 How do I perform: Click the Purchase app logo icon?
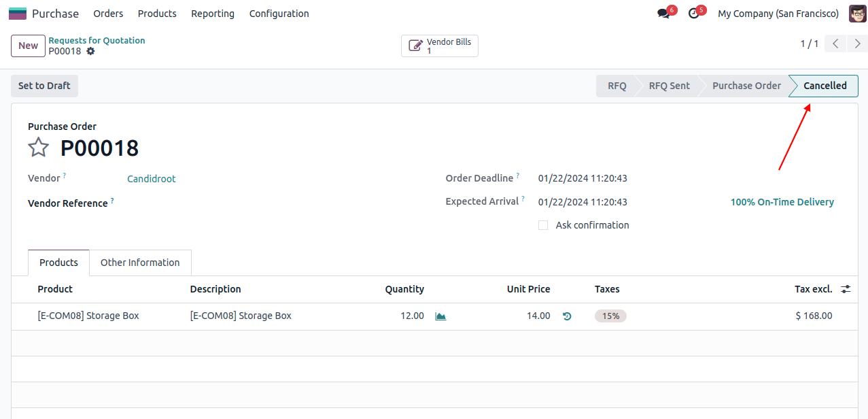pyautogui.click(x=18, y=14)
